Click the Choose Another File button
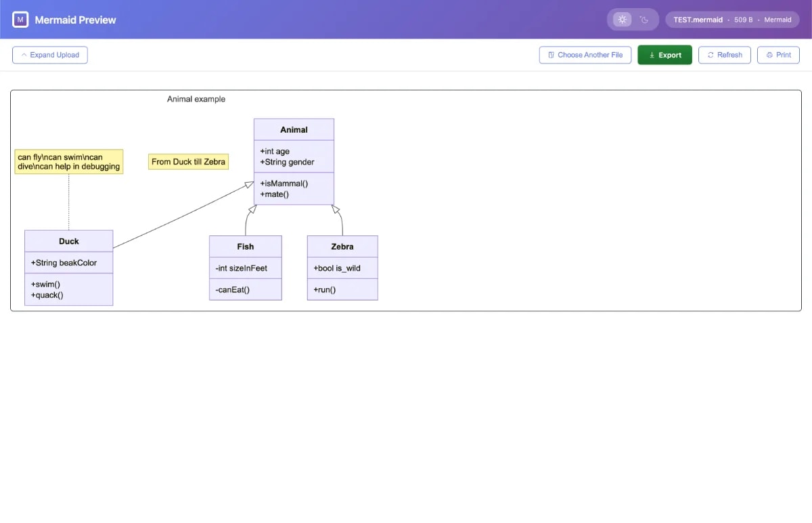This screenshot has height=523, width=812. (x=585, y=55)
